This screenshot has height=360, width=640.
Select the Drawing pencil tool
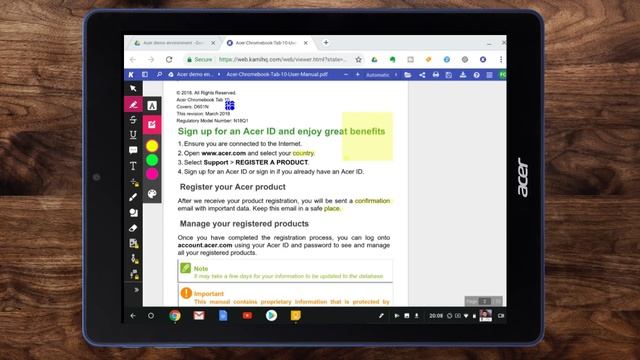[x=133, y=197]
